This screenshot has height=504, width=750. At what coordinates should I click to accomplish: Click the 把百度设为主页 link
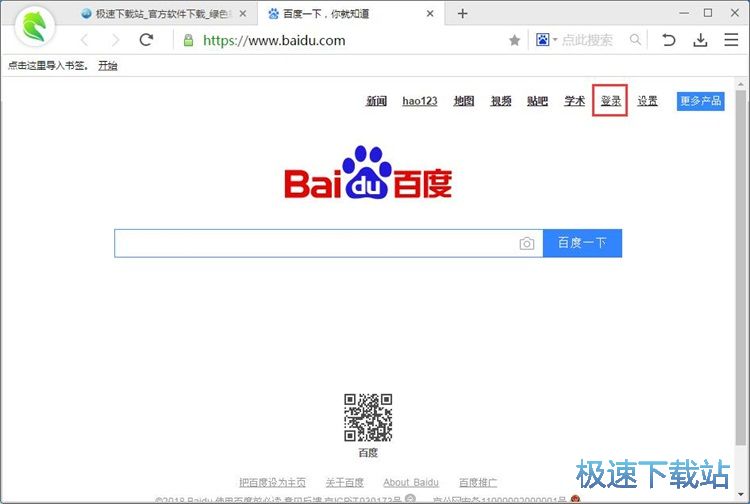coord(272,482)
